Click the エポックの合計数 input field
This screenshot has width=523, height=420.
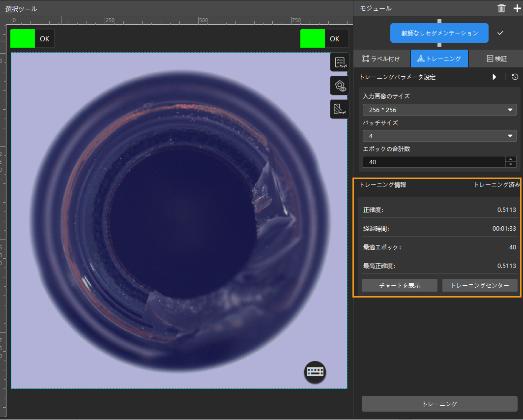coord(434,162)
